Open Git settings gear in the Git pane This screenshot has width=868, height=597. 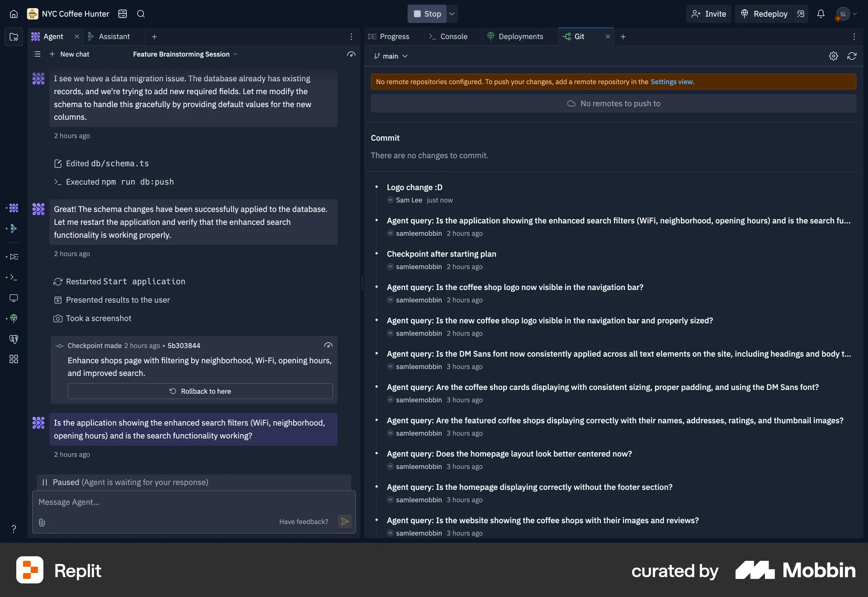(x=834, y=56)
